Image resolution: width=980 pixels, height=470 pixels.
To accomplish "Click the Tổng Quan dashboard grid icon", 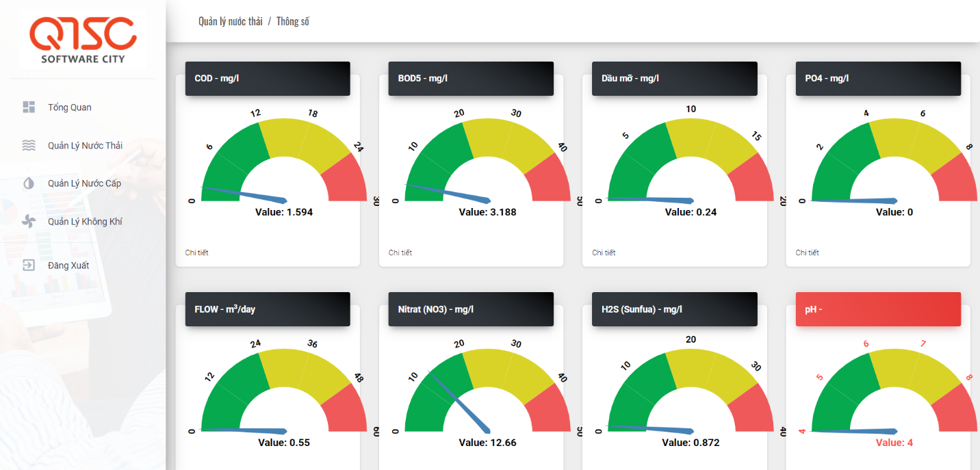I will (29, 107).
